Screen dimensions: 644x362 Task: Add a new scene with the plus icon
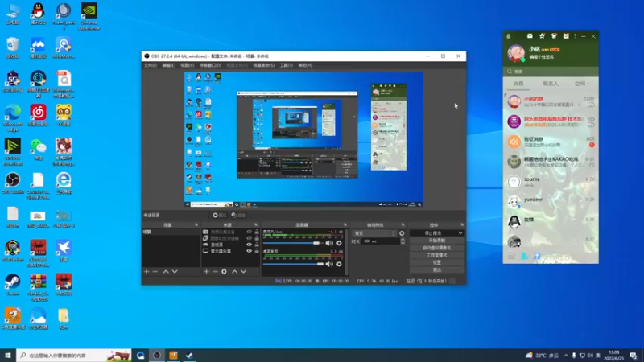click(147, 271)
